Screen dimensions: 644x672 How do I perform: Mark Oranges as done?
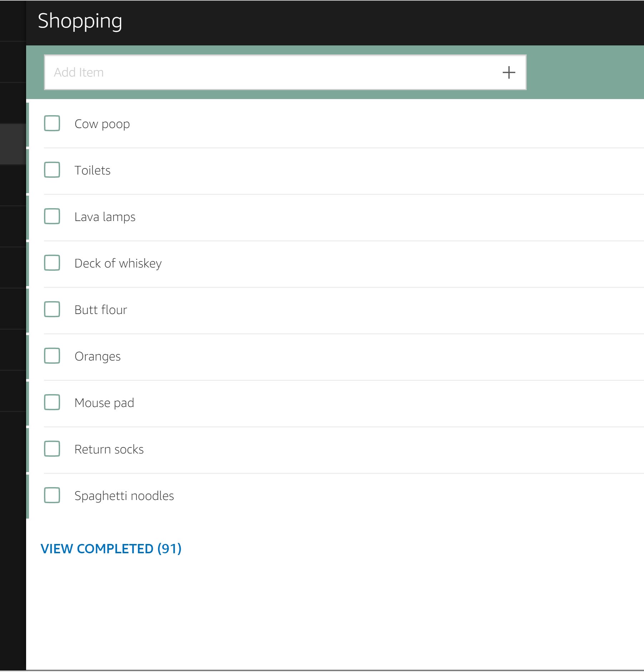[x=52, y=356]
